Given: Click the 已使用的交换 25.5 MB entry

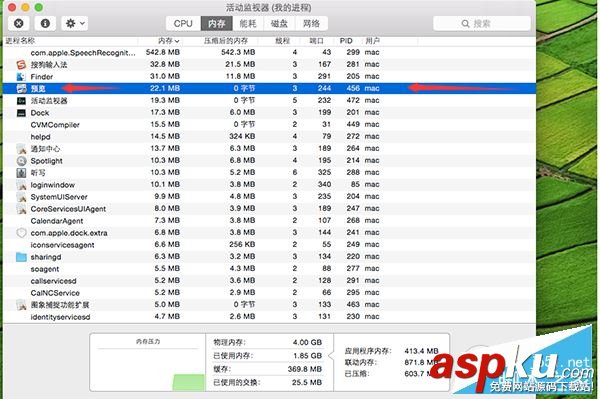Looking at the screenshot, I should click(268, 382).
